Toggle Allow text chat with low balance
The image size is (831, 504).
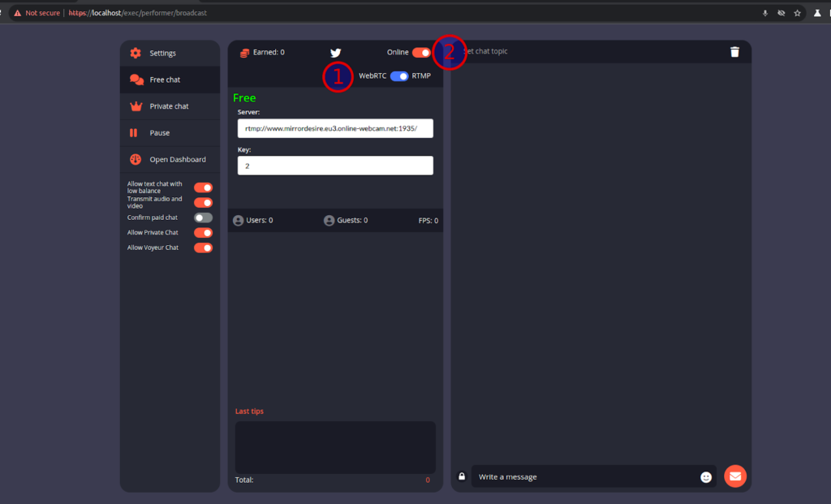pos(203,187)
